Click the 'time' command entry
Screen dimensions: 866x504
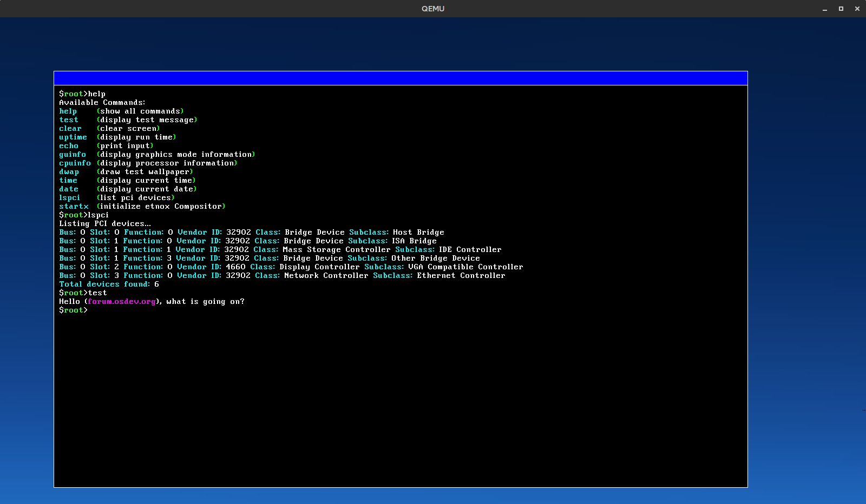click(68, 181)
